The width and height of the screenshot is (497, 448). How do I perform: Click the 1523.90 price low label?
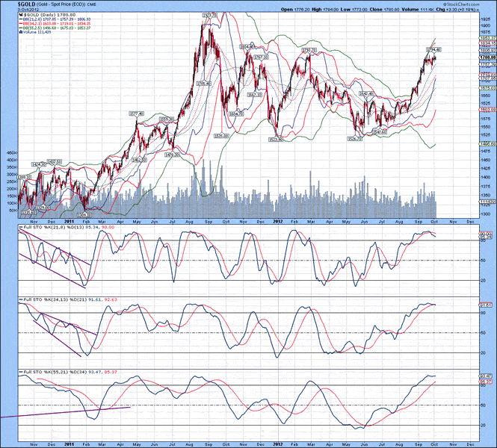(276, 139)
